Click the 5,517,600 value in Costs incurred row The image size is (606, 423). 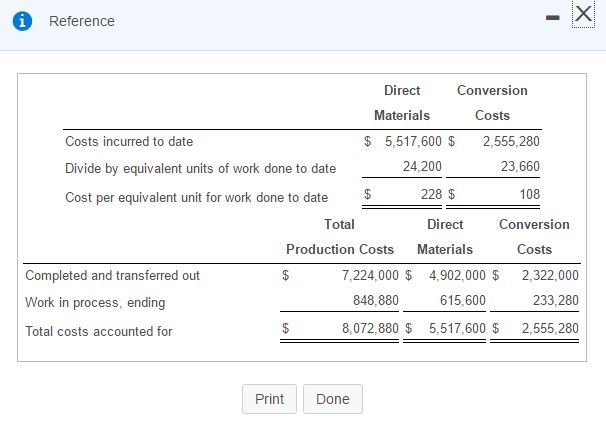413,142
